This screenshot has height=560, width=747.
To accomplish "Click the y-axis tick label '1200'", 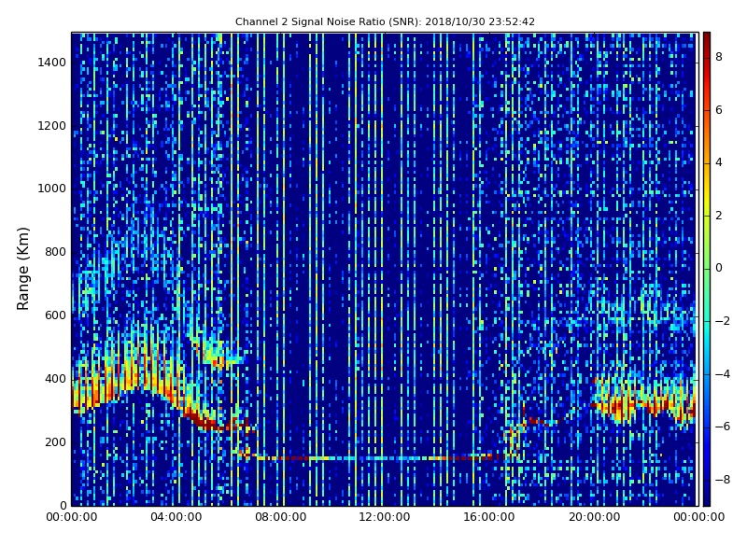I will [52, 126].
